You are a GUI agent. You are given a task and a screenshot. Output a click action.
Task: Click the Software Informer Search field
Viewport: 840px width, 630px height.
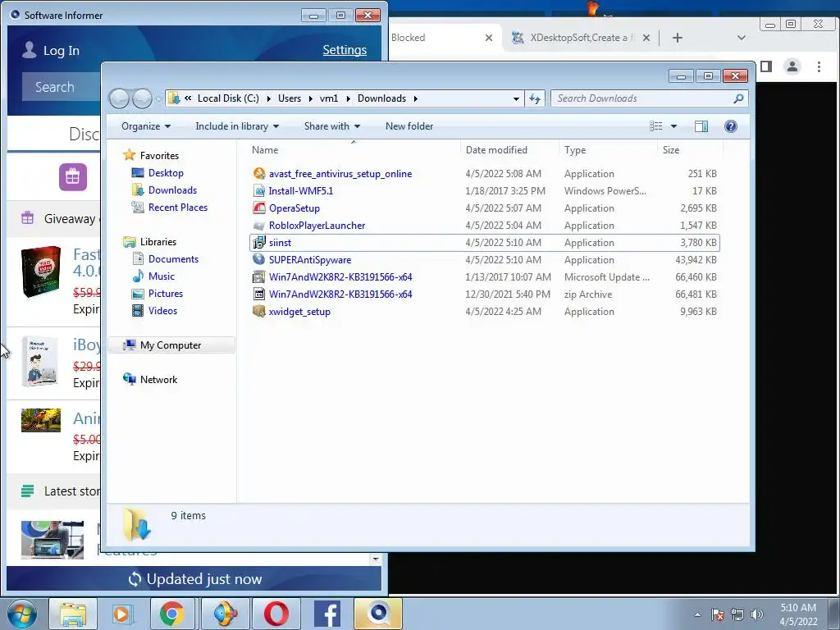click(61, 87)
